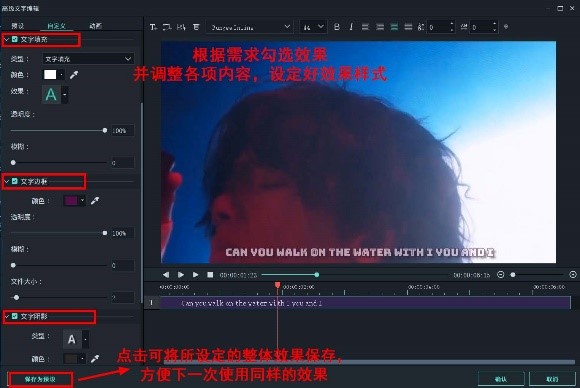
Task: Click the line spacing icon beside first number field
Action: pos(421,27)
